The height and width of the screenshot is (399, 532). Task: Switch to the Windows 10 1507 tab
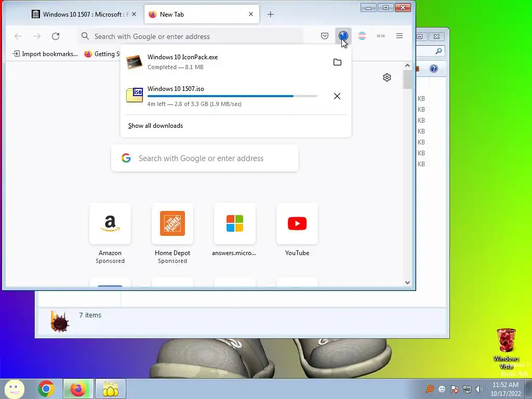coord(84,14)
